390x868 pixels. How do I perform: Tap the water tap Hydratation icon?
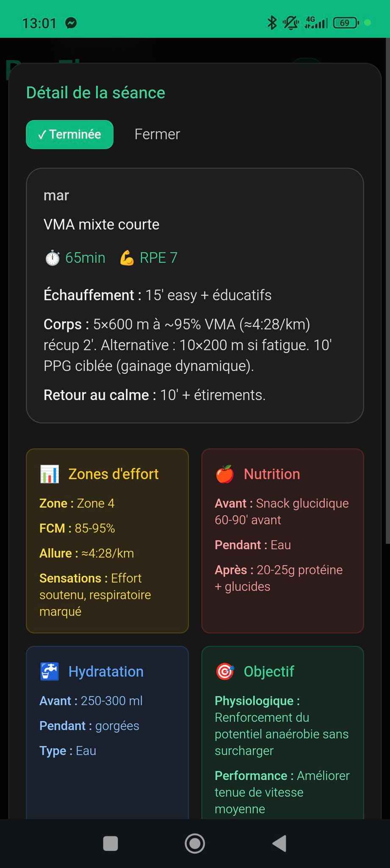pos(50,671)
